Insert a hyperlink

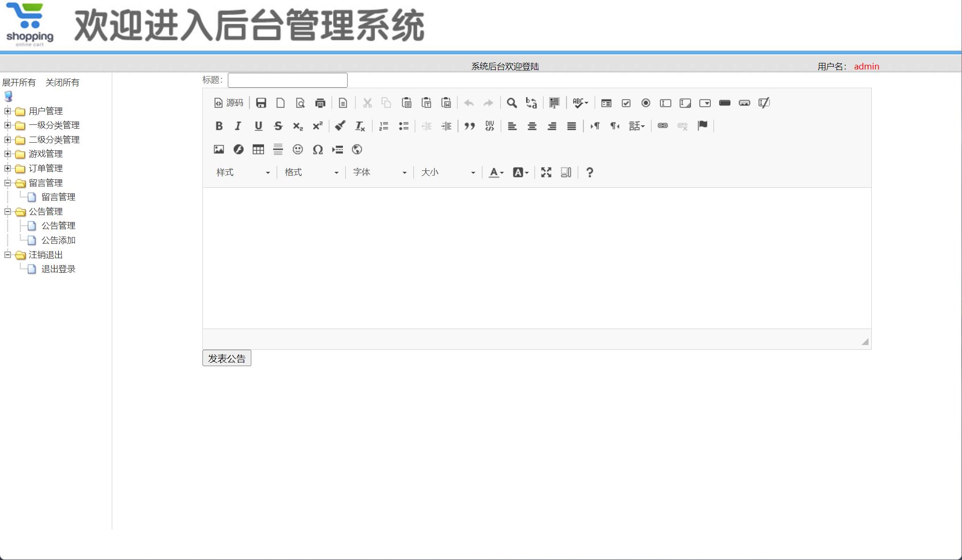[663, 126]
